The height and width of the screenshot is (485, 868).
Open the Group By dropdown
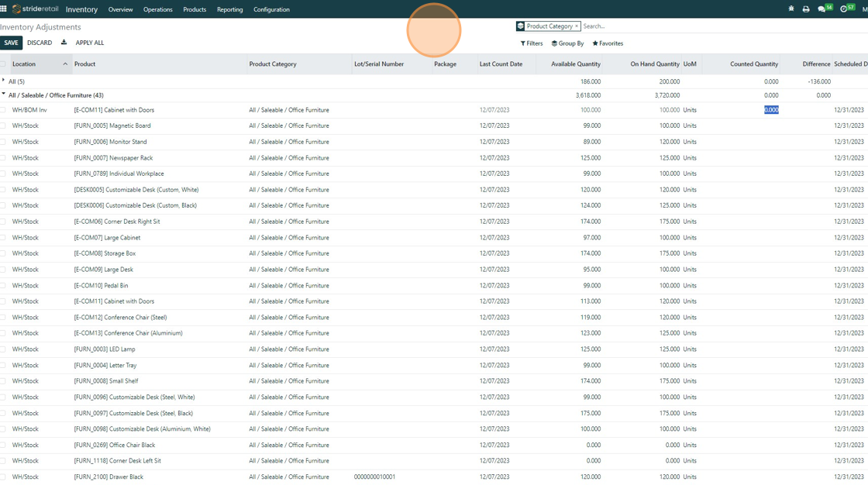[x=567, y=43]
